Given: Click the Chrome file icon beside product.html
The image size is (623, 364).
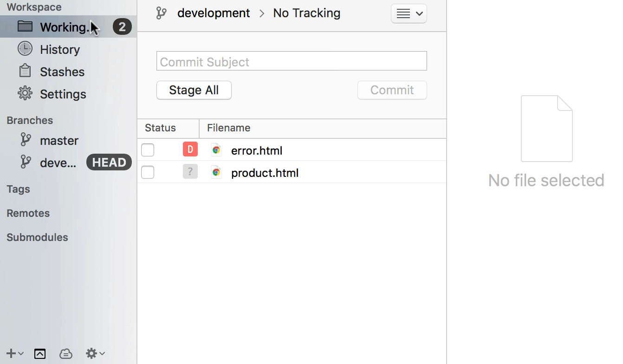Looking at the screenshot, I should [216, 172].
